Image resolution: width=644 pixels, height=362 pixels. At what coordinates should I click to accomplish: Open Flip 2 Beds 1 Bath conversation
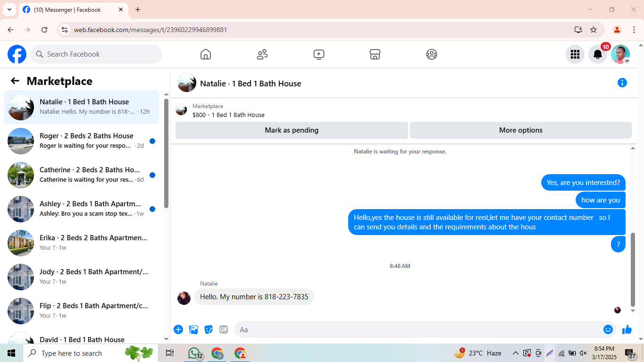pyautogui.click(x=82, y=311)
